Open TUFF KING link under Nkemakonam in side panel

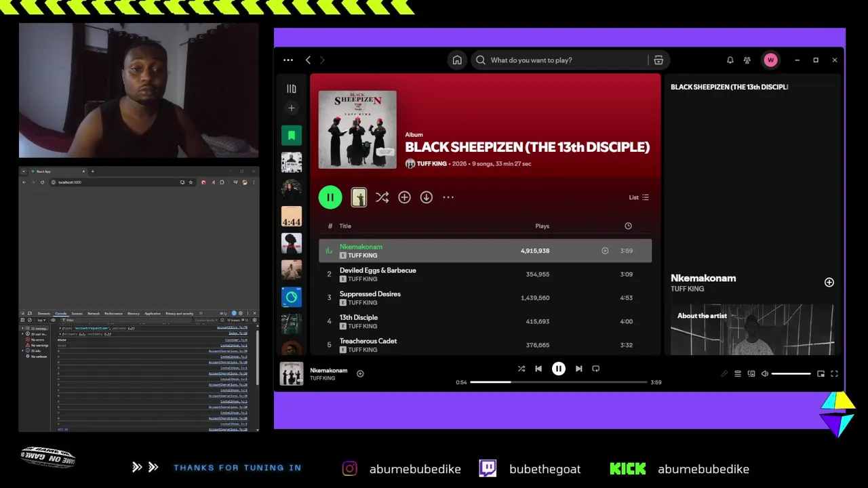[687, 289]
